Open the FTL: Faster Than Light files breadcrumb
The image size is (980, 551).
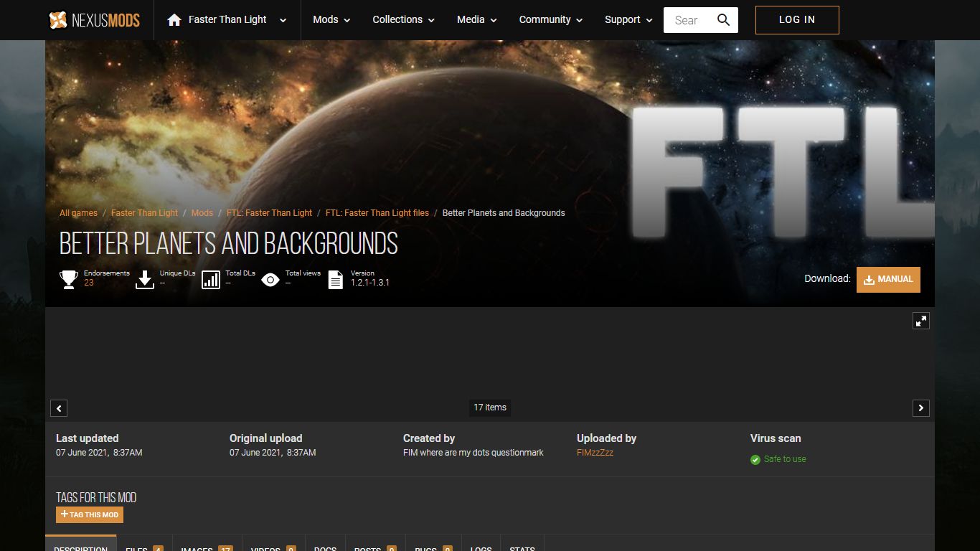[377, 213]
